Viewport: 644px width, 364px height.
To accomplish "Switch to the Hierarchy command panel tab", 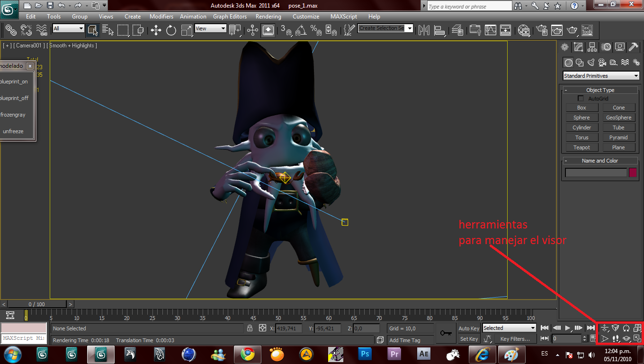I will click(x=592, y=47).
